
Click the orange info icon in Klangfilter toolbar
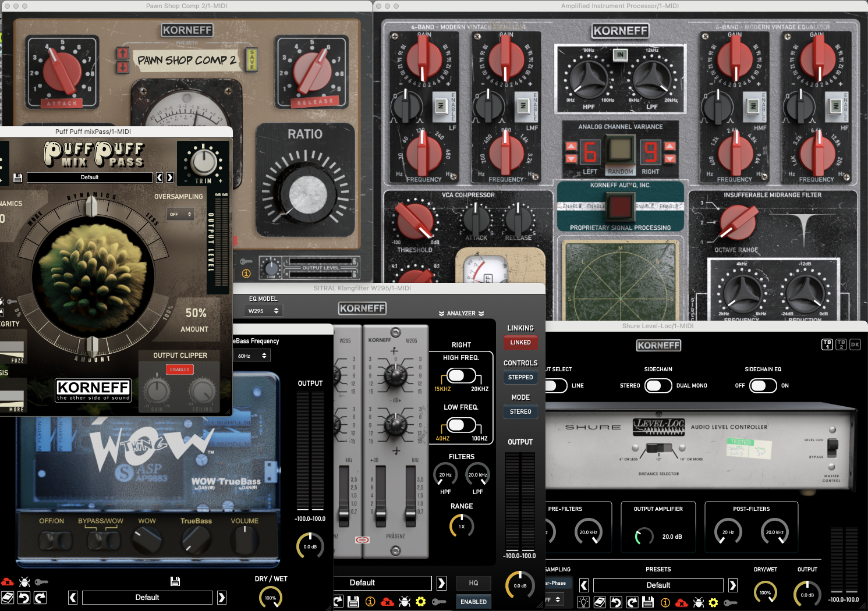point(370,602)
